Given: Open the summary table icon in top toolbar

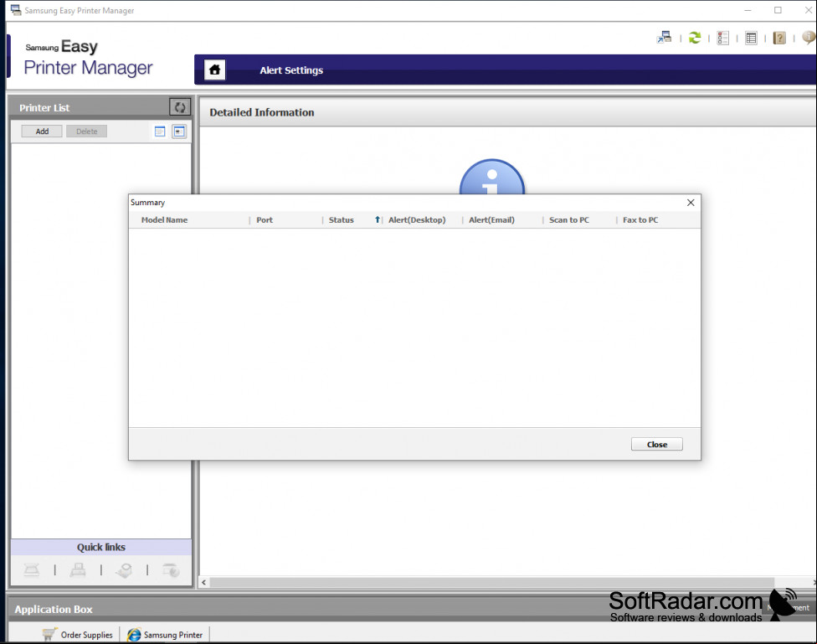Looking at the screenshot, I should [751, 38].
